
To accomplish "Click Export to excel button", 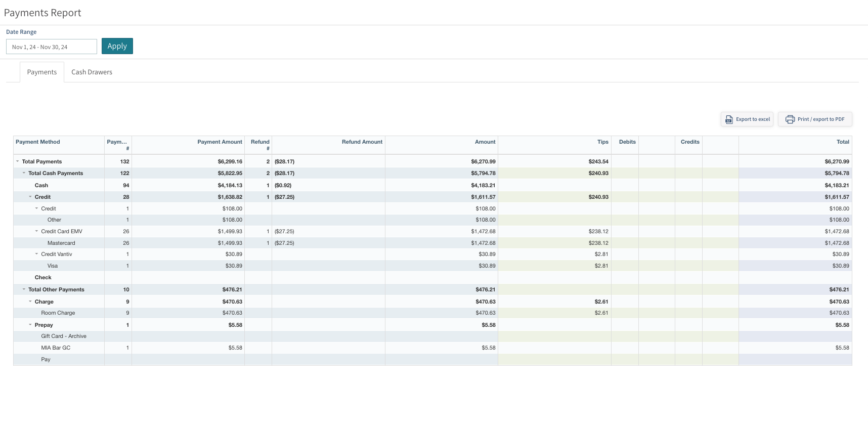I will [747, 119].
